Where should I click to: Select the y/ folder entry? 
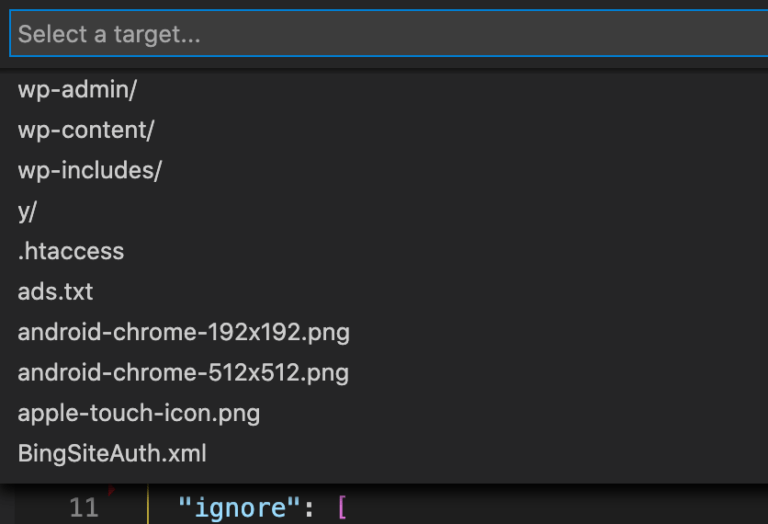click(x=27, y=211)
